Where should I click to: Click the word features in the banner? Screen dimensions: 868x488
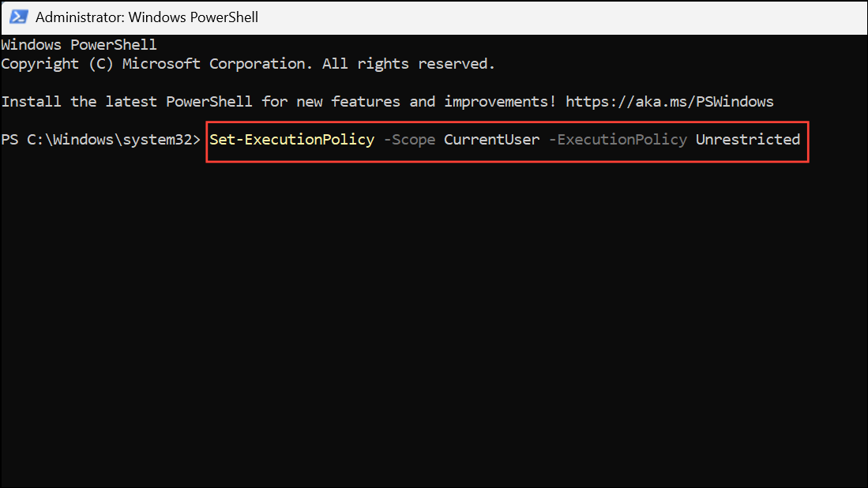point(366,102)
